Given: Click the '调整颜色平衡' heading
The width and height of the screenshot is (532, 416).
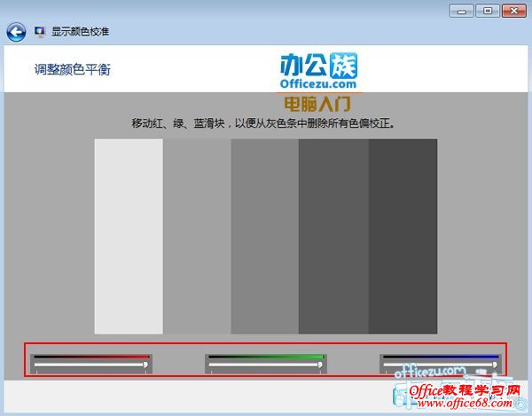Looking at the screenshot, I should [x=73, y=69].
